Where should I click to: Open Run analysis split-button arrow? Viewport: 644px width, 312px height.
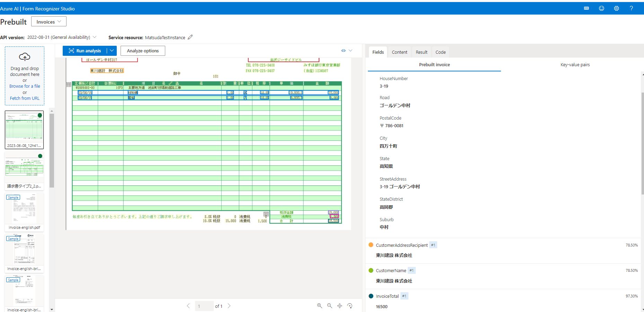pyautogui.click(x=112, y=51)
